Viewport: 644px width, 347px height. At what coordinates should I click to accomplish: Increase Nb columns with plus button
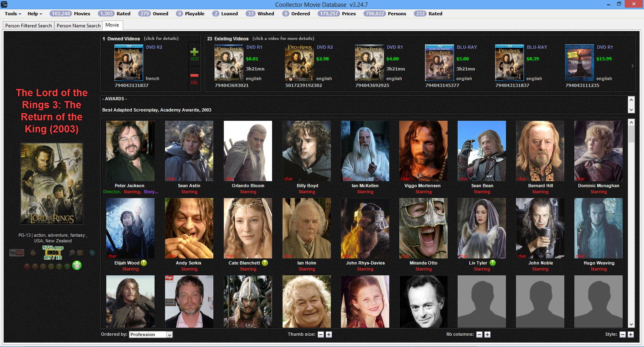[487, 335]
